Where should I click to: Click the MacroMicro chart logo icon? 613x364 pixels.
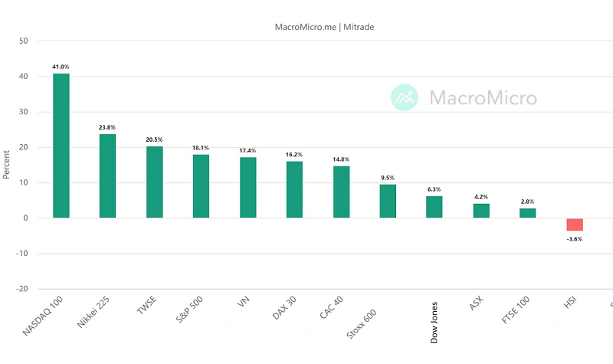(x=405, y=97)
